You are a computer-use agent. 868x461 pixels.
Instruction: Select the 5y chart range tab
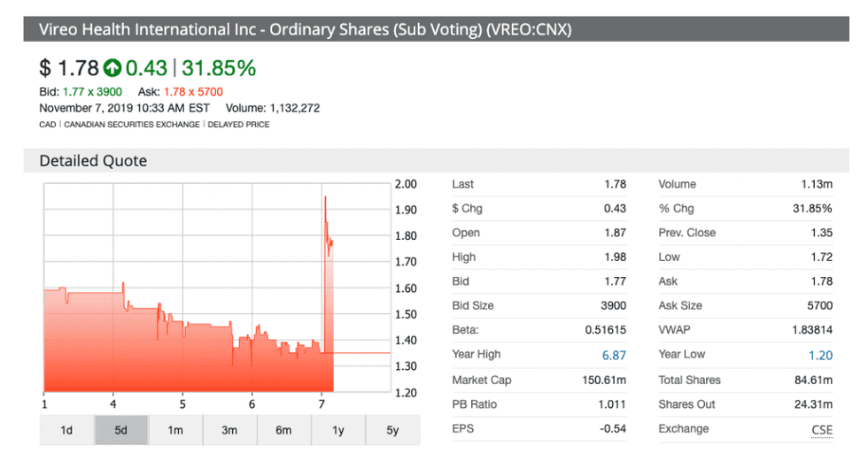point(392,431)
